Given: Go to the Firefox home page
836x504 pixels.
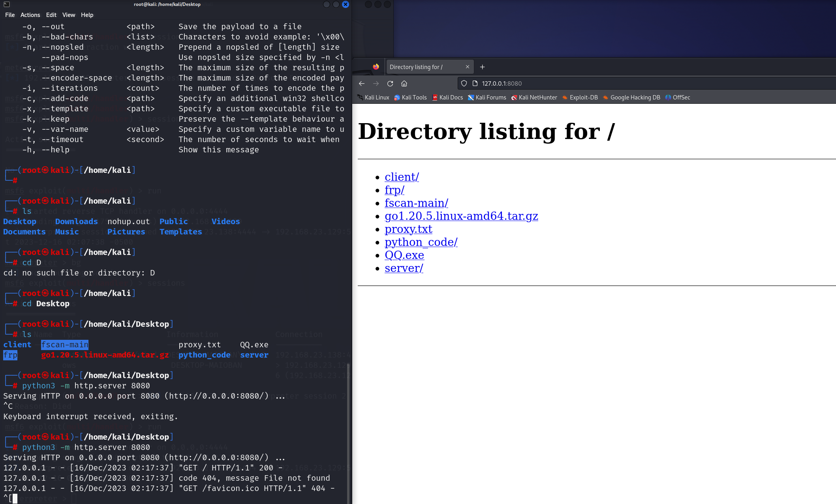Looking at the screenshot, I should (x=404, y=83).
